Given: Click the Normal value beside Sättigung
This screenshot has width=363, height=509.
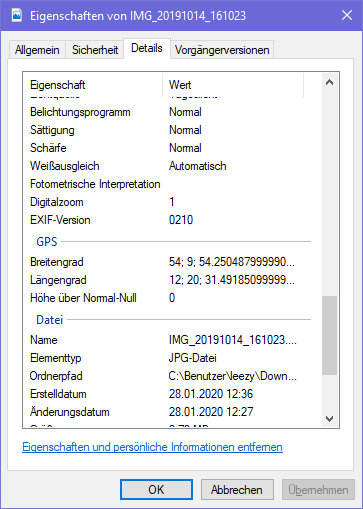Looking at the screenshot, I should click(185, 130).
